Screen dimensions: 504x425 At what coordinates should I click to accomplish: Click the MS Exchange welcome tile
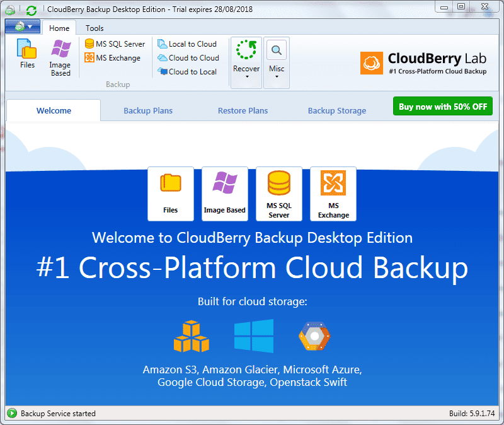pos(333,194)
